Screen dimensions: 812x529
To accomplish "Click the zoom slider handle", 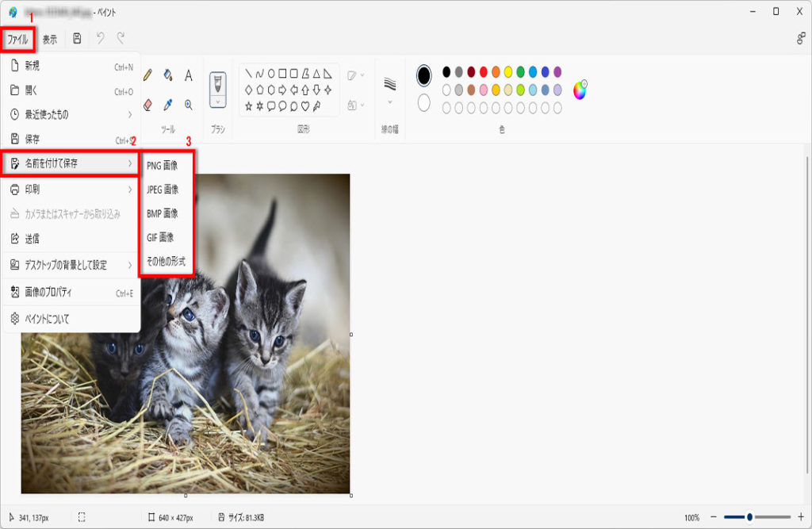I will (749, 517).
